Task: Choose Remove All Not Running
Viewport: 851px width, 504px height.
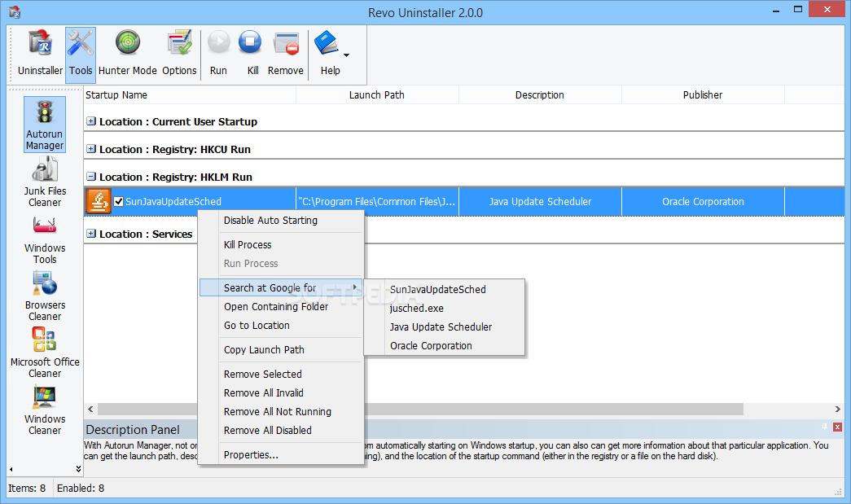Action: click(281, 412)
